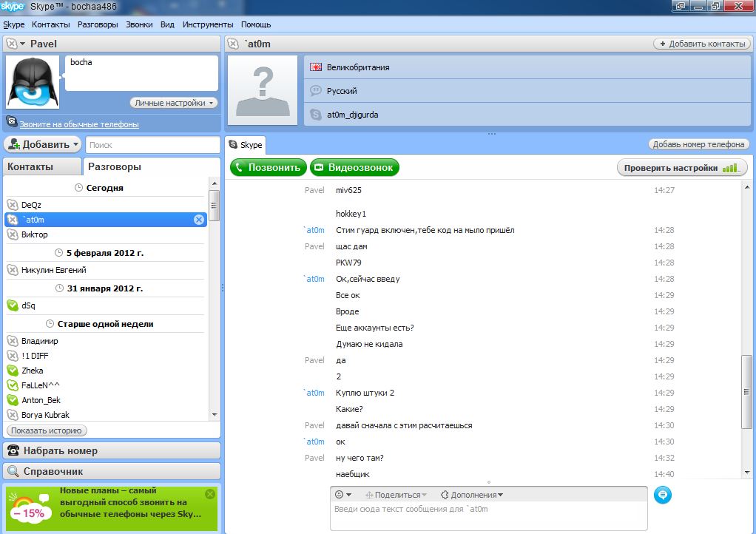The height and width of the screenshot is (534, 756).
Task: Open the Набрать номер dial pad panel
Action: 112,450
